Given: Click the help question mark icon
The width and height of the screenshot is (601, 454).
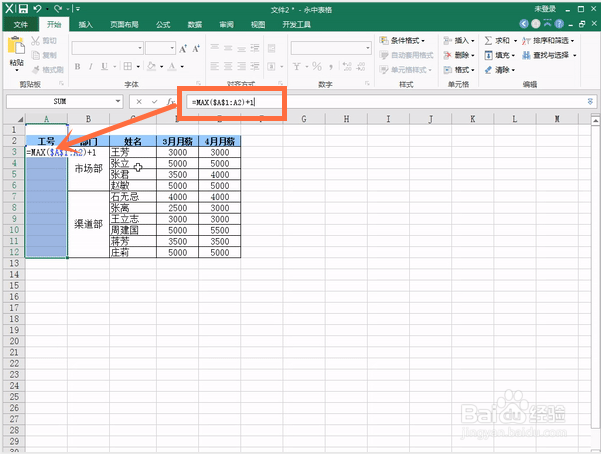Looking at the screenshot, I should click(x=559, y=24).
